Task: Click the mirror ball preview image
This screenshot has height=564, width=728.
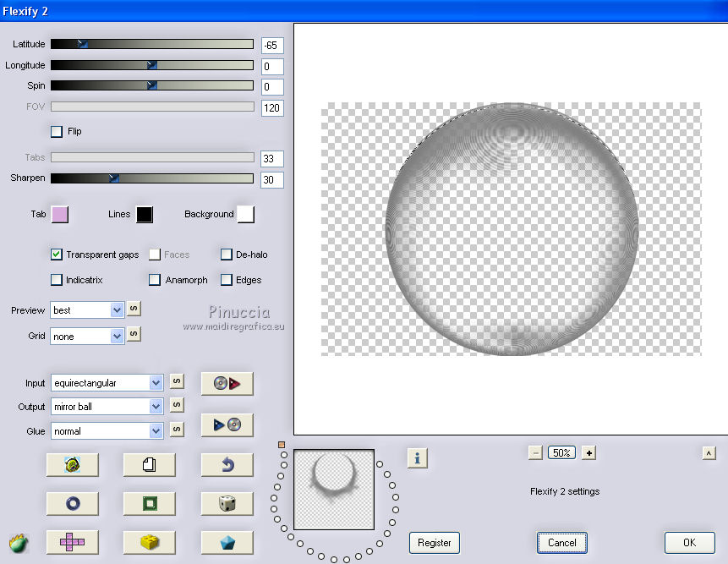Action: (512, 229)
